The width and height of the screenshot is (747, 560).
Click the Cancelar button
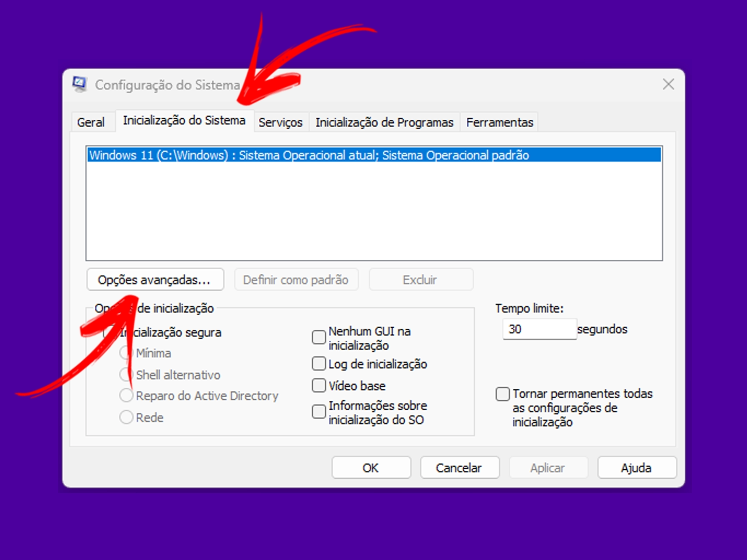pos(459,467)
